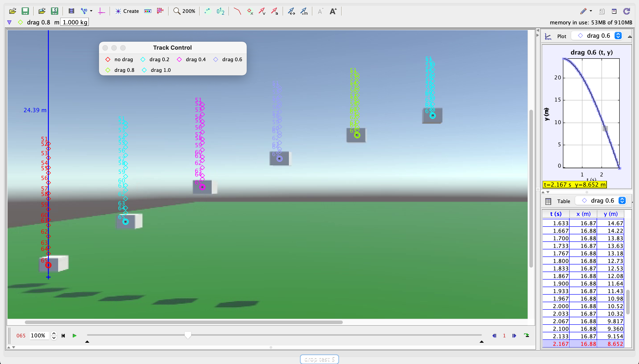Click the 200% zoom button
This screenshot has width=639, height=364.
[x=184, y=11]
